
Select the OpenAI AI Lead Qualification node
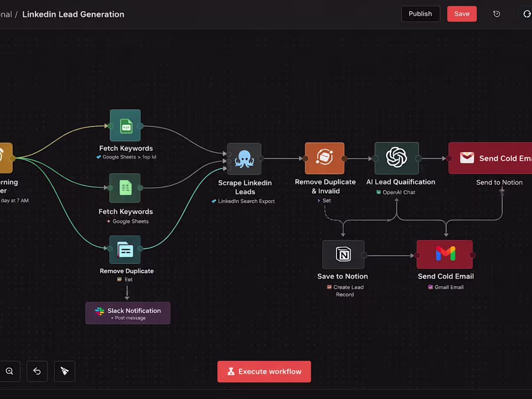point(397,158)
